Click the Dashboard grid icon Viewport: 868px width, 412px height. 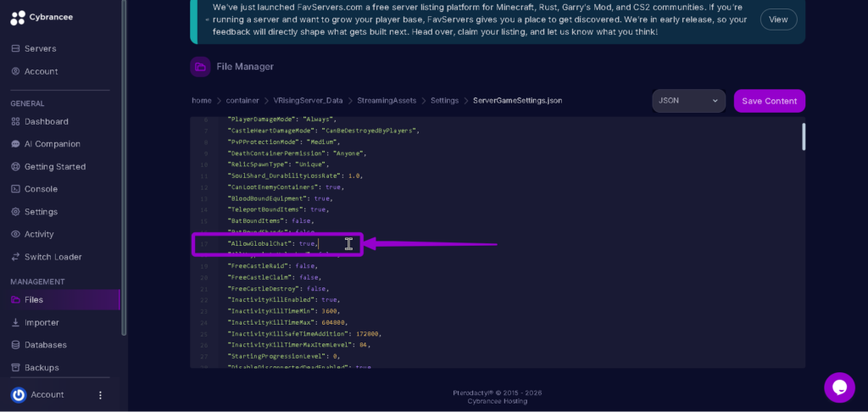[15, 121]
